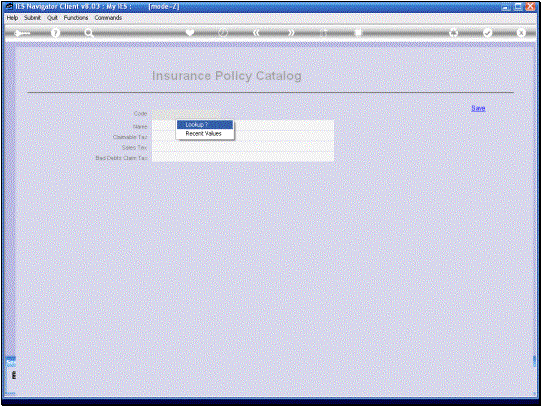Go to next record with double-right arrows

291,33
